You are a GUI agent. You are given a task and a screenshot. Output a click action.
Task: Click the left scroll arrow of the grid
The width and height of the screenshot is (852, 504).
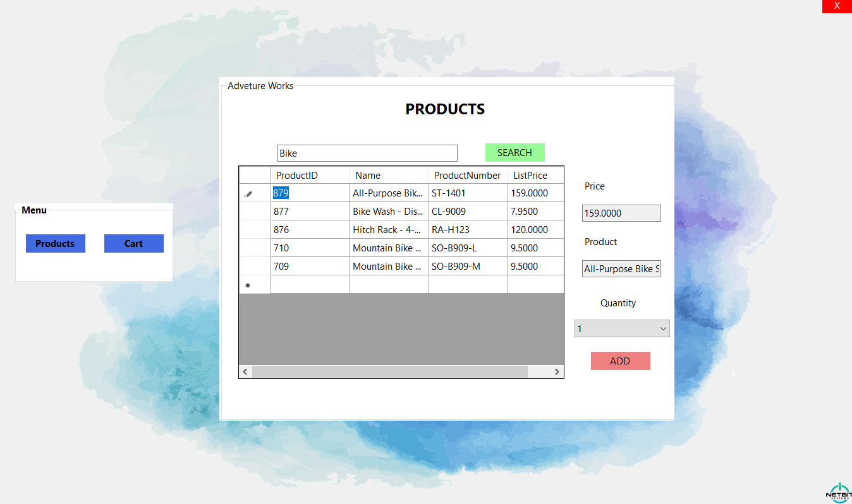click(x=245, y=371)
